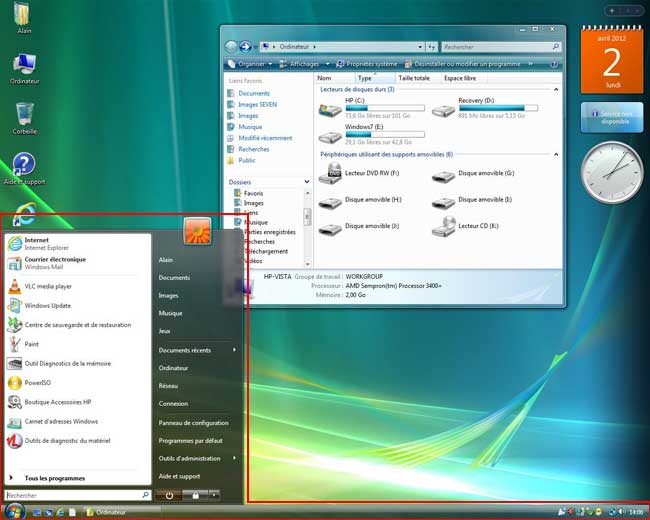The image size is (650, 520).
Task: Refresh the Ordinateur Explorer view
Action: click(431, 47)
